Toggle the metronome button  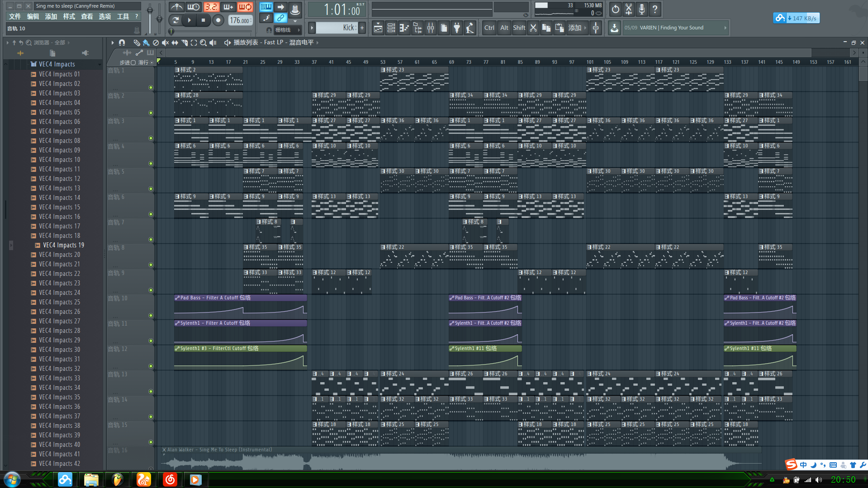click(x=176, y=7)
